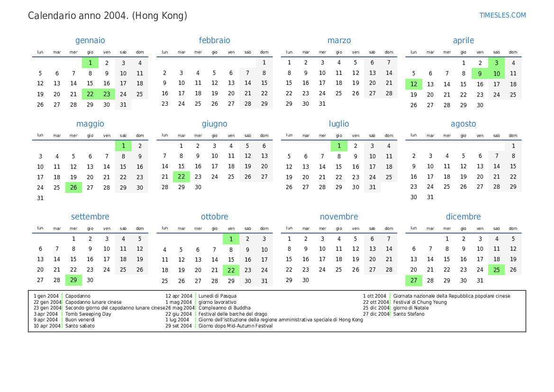The height and width of the screenshot is (392, 554).
Task: Select green 29 in settembre
Action: [x=73, y=280]
